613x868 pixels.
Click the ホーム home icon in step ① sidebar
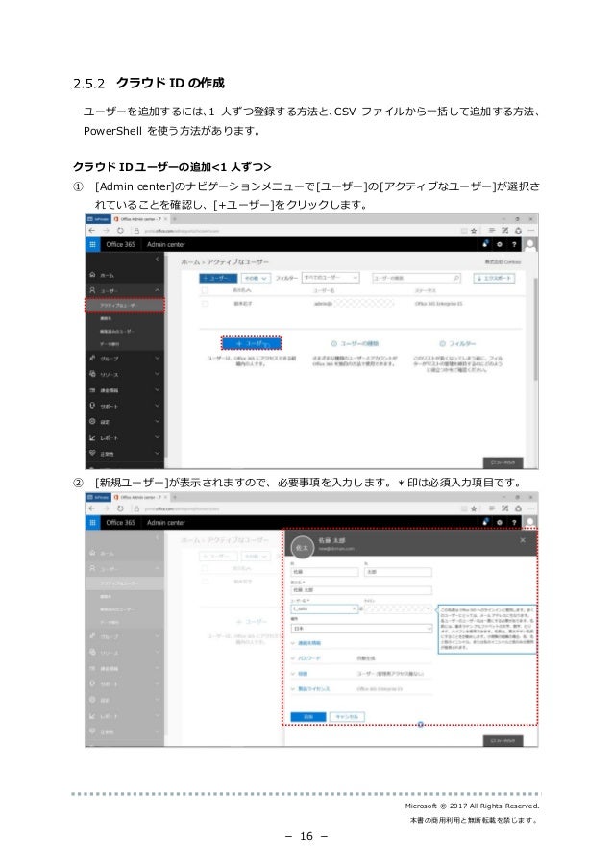pyautogui.click(x=92, y=275)
